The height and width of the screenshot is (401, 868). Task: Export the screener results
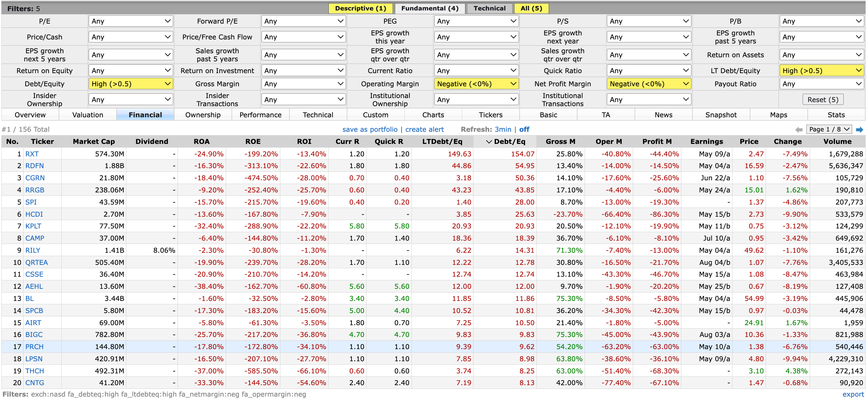pos(853,394)
